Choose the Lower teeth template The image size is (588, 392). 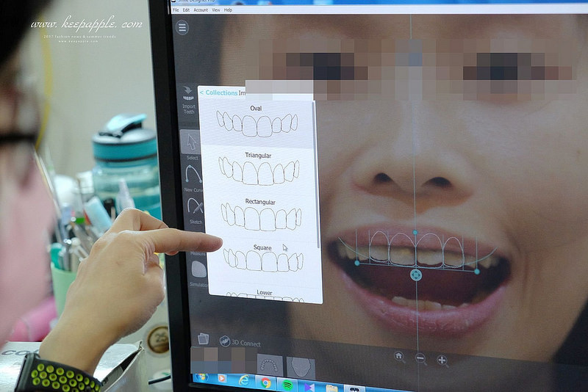265,295
